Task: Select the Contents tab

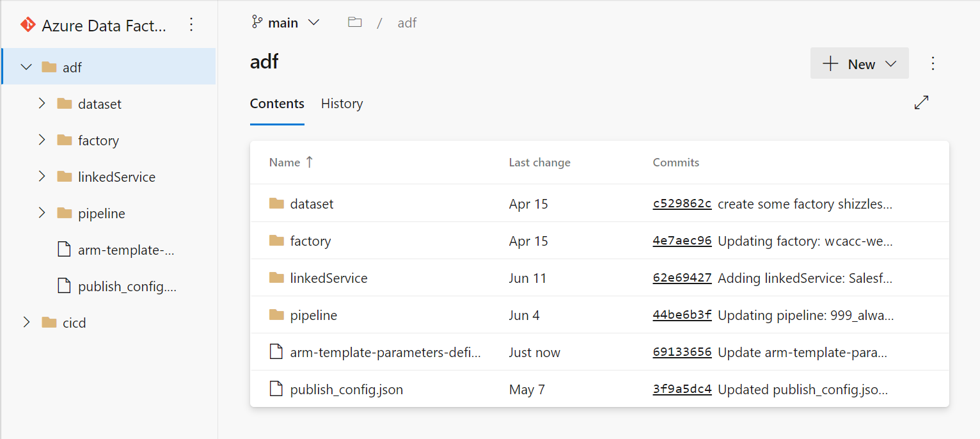Action: coord(277,104)
